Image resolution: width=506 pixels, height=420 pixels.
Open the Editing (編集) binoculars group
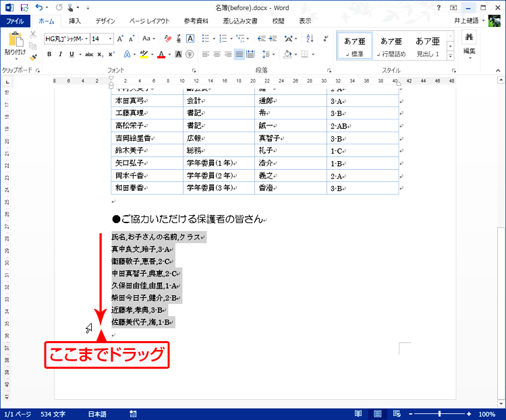point(469,44)
